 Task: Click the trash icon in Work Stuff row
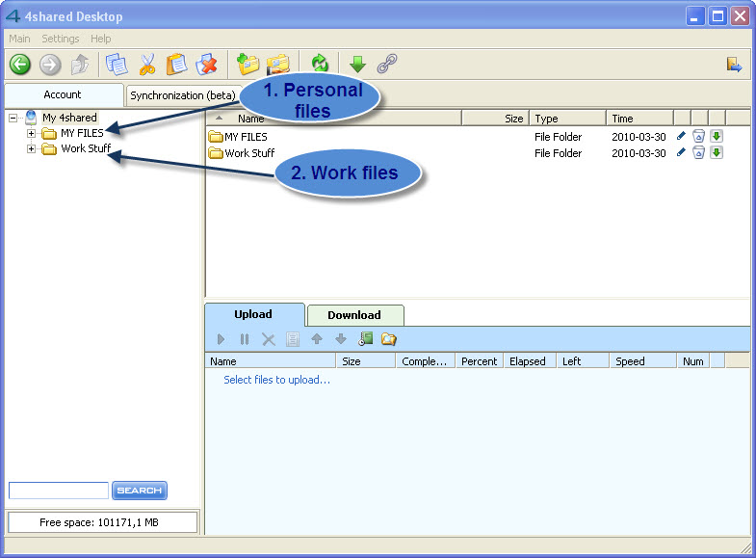pyautogui.click(x=698, y=152)
